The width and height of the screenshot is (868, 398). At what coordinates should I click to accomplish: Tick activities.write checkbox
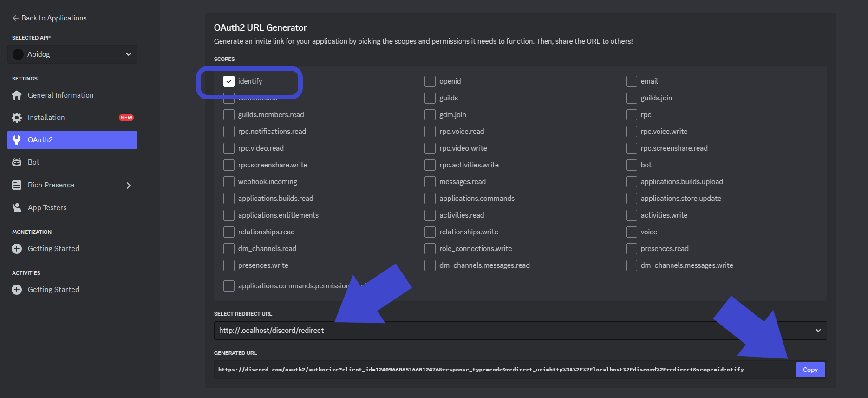pos(632,215)
